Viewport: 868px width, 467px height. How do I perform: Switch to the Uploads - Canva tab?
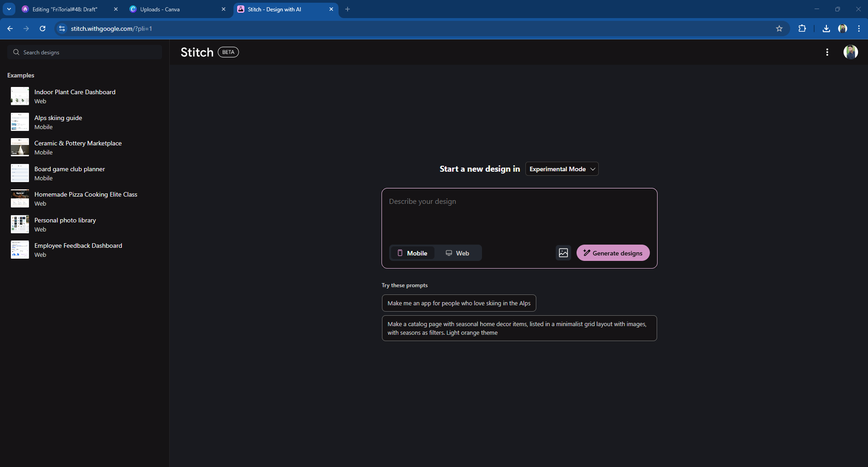coord(178,9)
